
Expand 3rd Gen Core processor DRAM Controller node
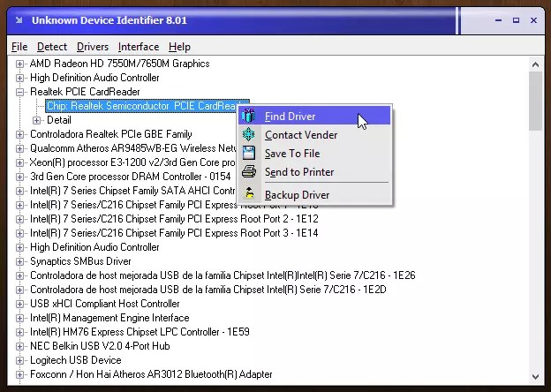(x=19, y=177)
